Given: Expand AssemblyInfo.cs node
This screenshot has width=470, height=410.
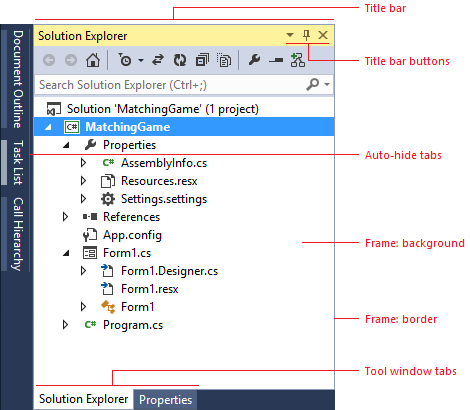Looking at the screenshot, I should [83, 163].
